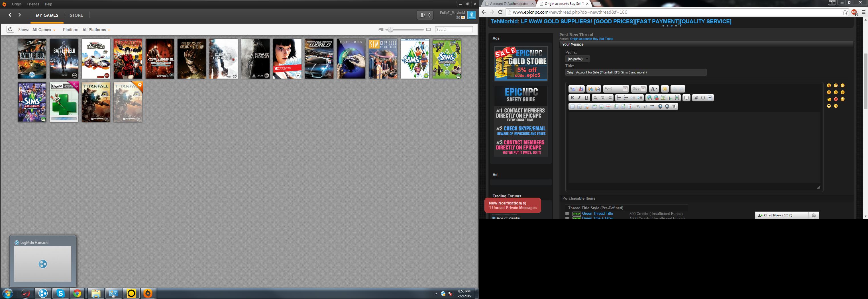Image resolution: width=868 pixels, height=299 pixels.
Task: Click the Chat Now (132) button
Action: [x=781, y=215]
